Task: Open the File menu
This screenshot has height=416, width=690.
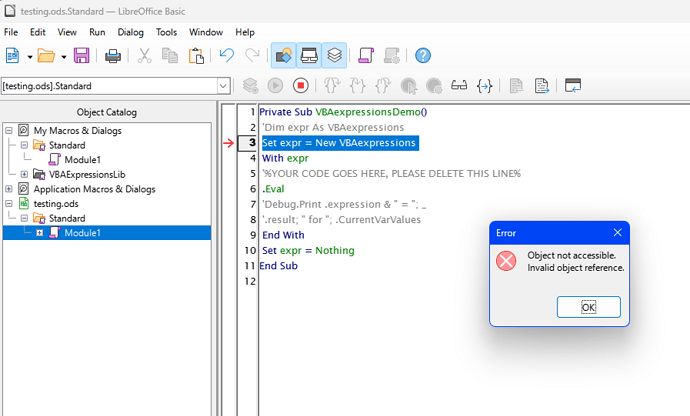Action: (x=11, y=32)
